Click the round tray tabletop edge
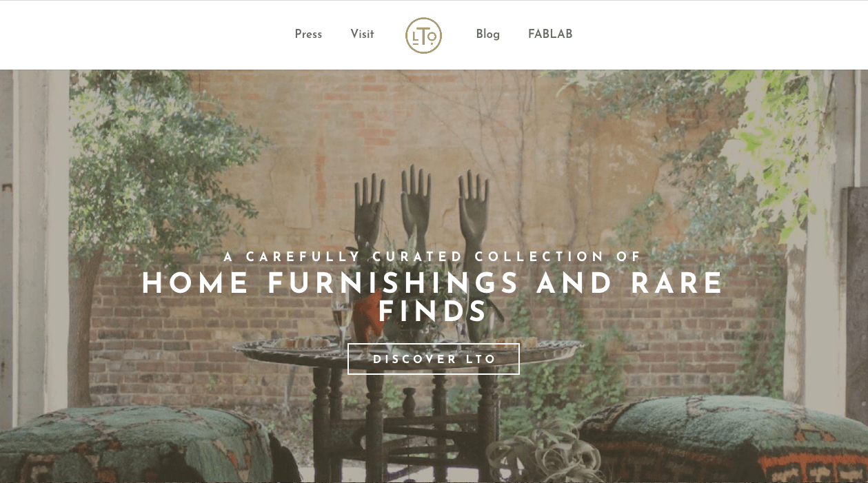868x483 pixels. (408, 347)
